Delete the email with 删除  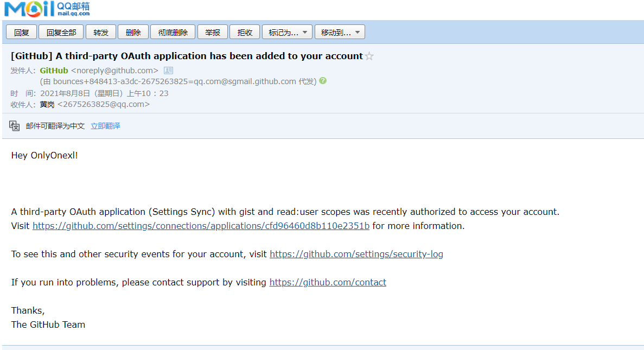click(x=133, y=32)
